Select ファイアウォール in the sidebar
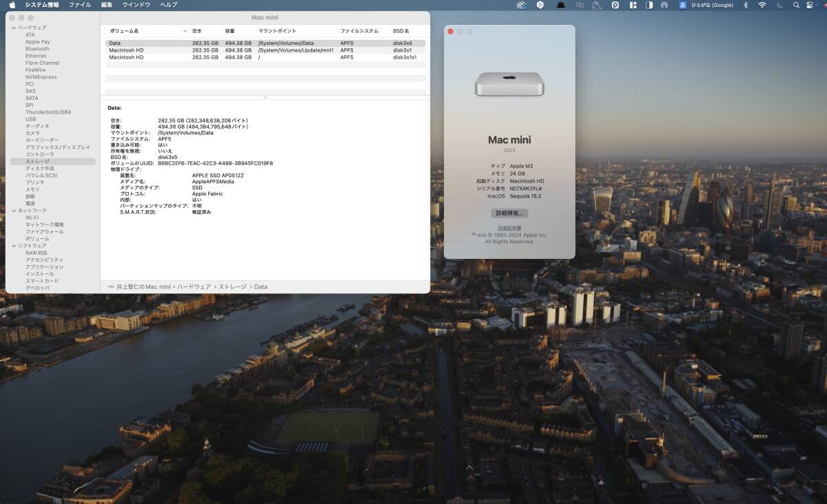This screenshot has height=504, width=827. [x=45, y=231]
